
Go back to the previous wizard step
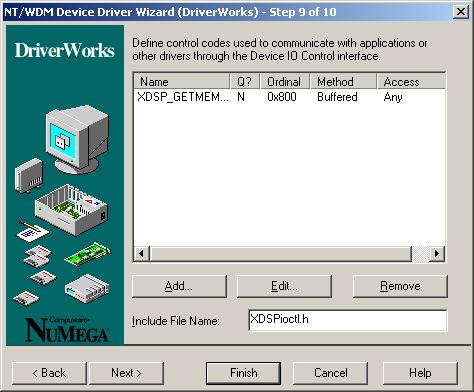pos(49,373)
